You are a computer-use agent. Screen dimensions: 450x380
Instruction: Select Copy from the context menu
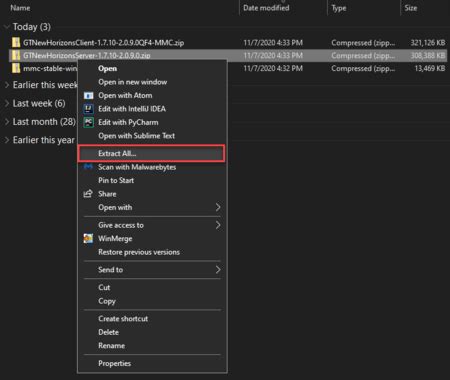[x=107, y=301]
